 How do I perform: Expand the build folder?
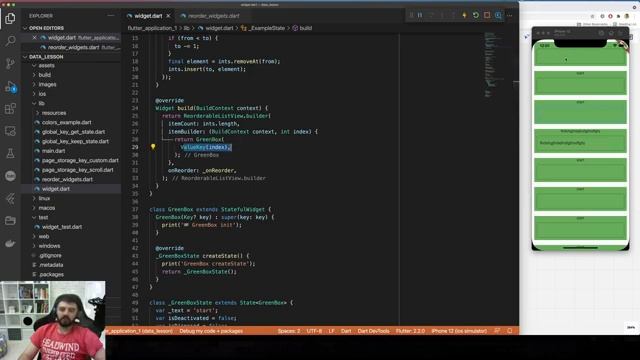point(44,75)
